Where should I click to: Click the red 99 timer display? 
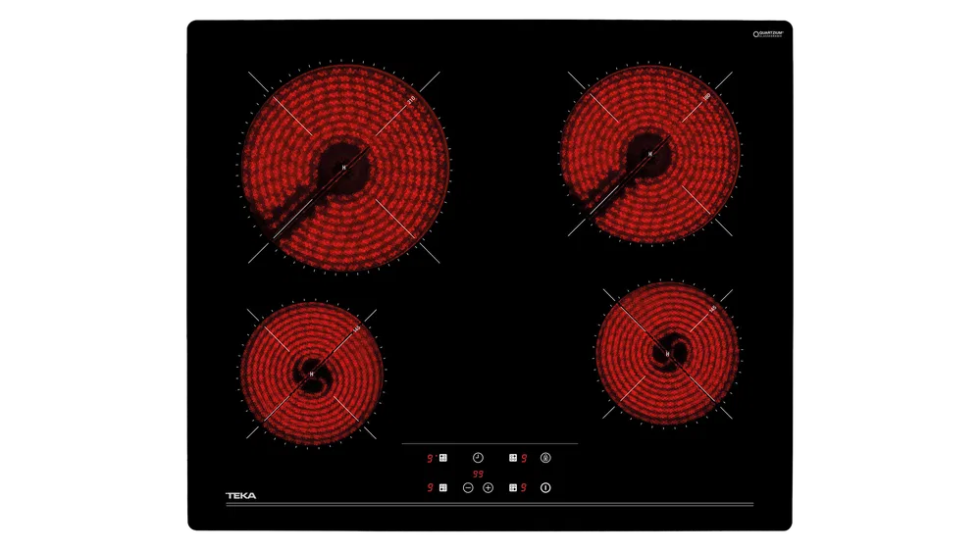478,475
